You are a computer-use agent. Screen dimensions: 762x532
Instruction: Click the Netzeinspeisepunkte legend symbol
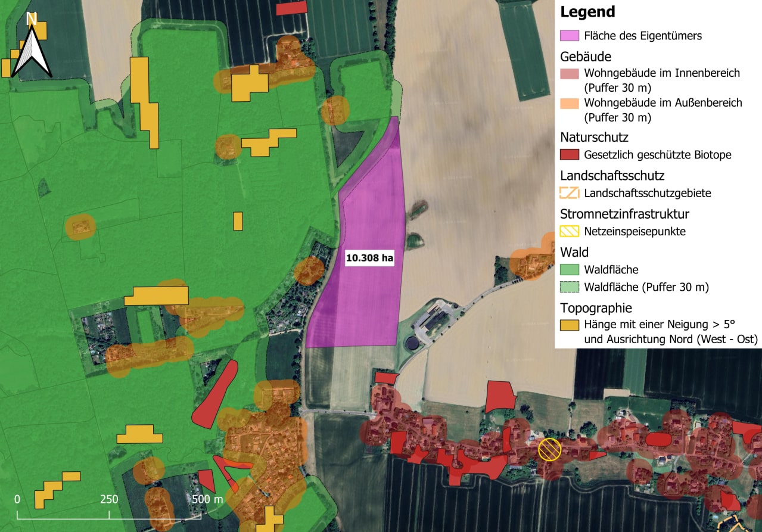(570, 231)
